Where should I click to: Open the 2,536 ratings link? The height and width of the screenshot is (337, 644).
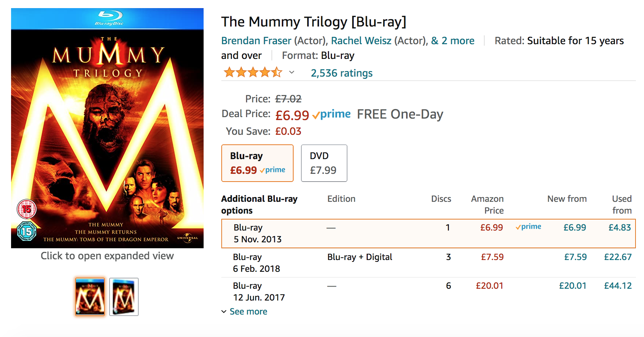(x=342, y=73)
